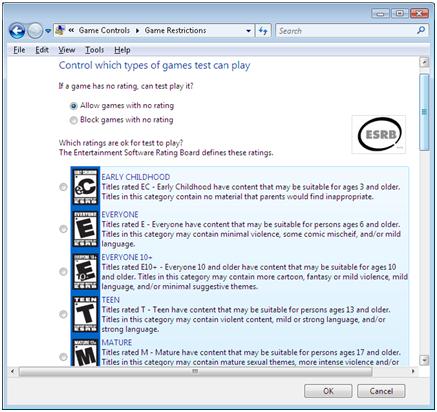Click the EVERYONE heading text
Viewport: 437px width, 412px height.
(120, 214)
